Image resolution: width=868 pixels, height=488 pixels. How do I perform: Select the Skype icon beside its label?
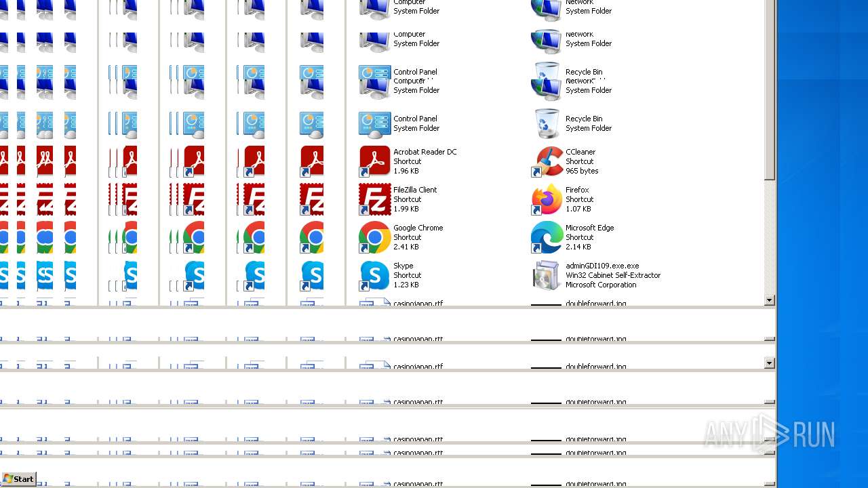click(374, 275)
